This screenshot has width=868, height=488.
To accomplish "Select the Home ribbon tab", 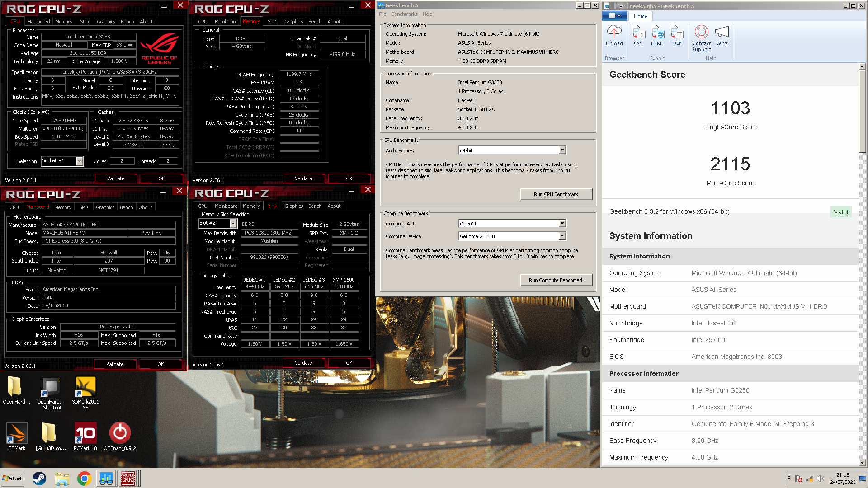I will [x=640, y=16].
